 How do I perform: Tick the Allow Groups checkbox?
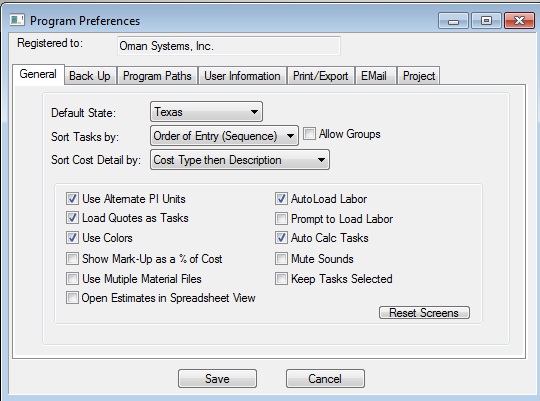[309, 134]
